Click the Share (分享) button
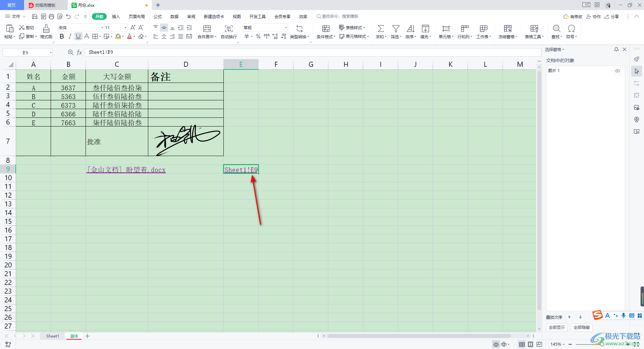 click(x=612, y=16)
